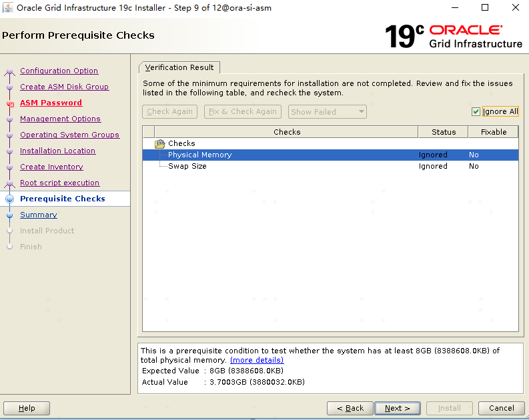Jump to the Summary step
This screenshot has height=420, width=529.
pos(39,215)
